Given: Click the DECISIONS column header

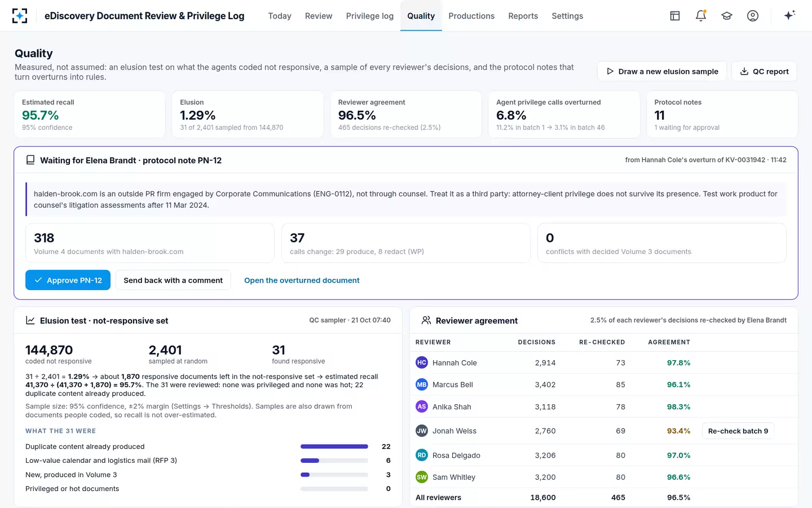Looking at the screenshot, I should (x=537, y=342).
